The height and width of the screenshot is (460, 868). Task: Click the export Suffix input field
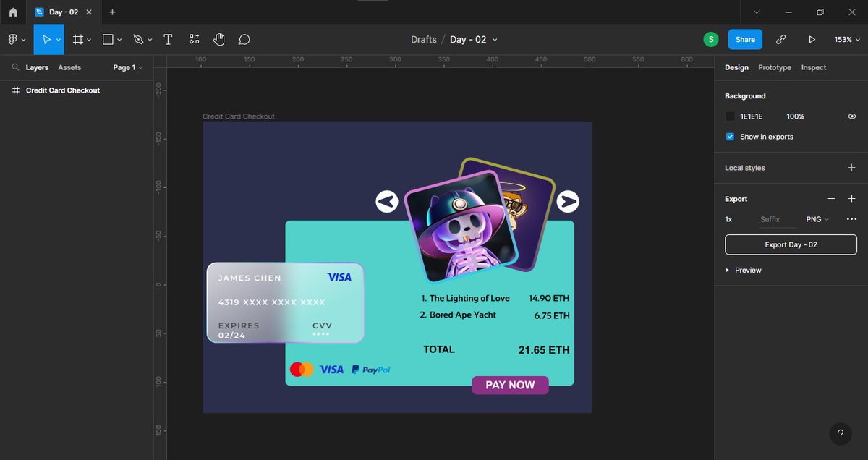[777, 219]
